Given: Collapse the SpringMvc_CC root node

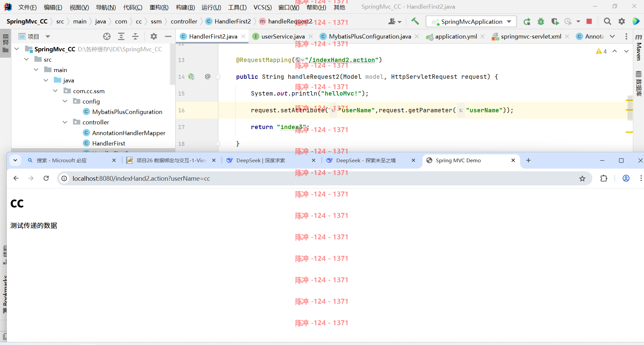Looking at the screenshot, I should 17,49.
